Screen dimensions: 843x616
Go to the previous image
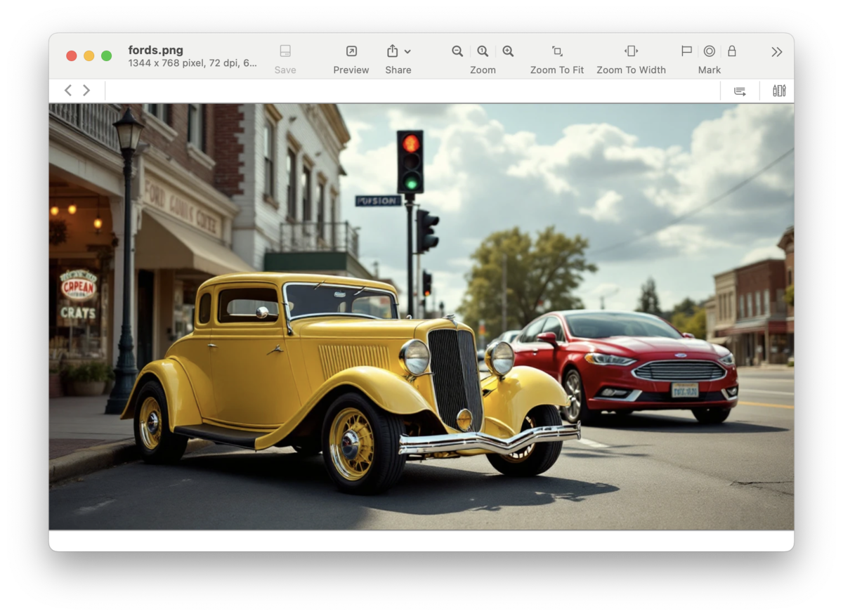(68, 91)
